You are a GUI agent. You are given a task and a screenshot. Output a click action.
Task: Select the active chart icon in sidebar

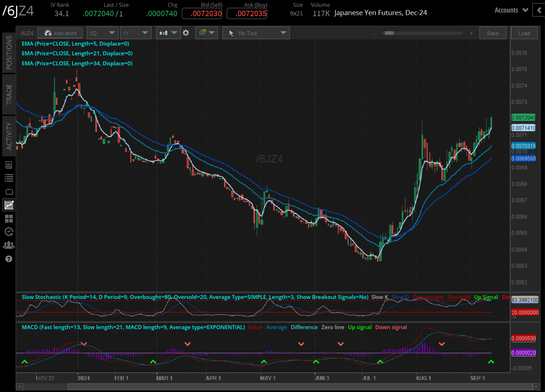coord(9,205)
